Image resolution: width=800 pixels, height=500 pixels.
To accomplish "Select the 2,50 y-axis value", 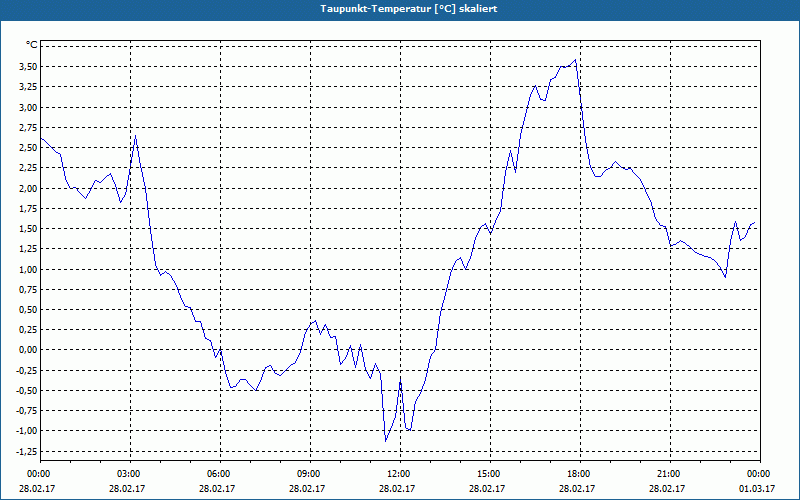I will 28,148.
